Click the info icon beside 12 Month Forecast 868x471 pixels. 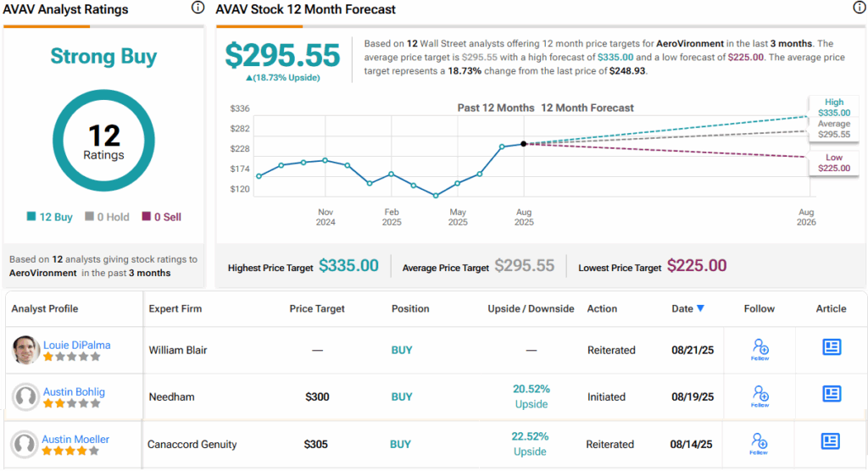click(859, 8)
